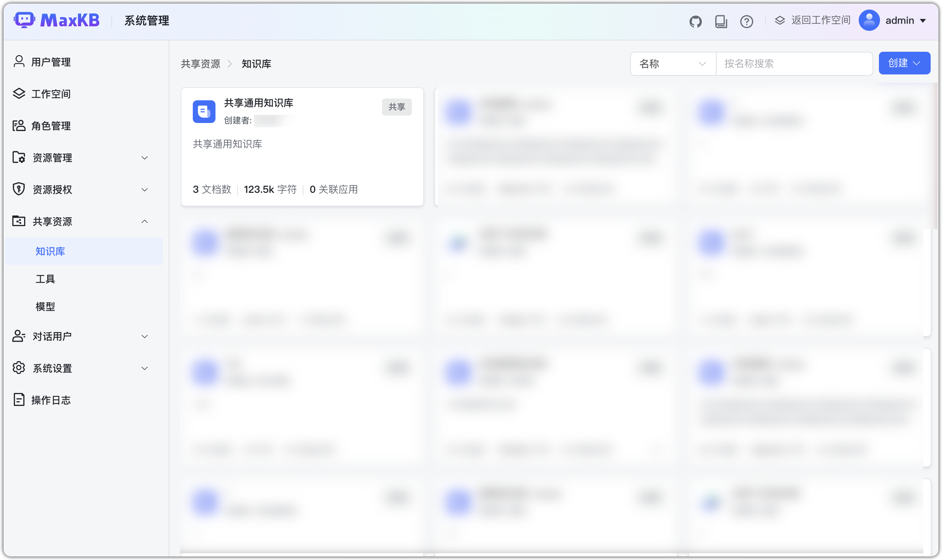Expand the 资源管理 submenu chevron
942x560 pixels.
pyautogui.click(x=145, y=158)
